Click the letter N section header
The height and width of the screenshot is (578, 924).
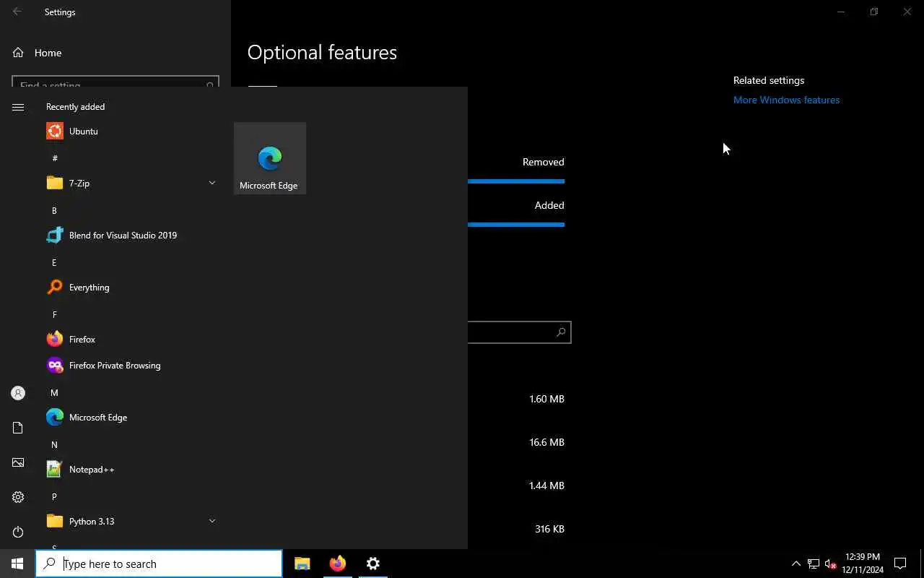click(54, 444)
